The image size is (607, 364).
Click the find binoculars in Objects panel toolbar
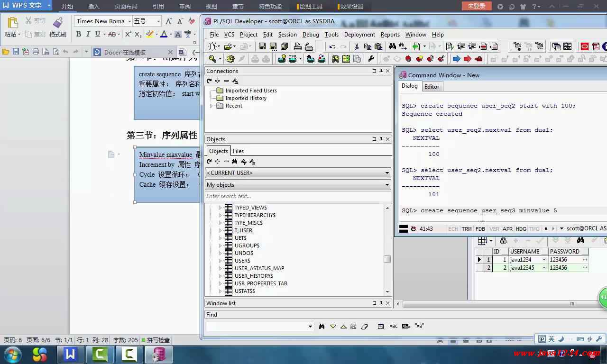click(235, 162)
